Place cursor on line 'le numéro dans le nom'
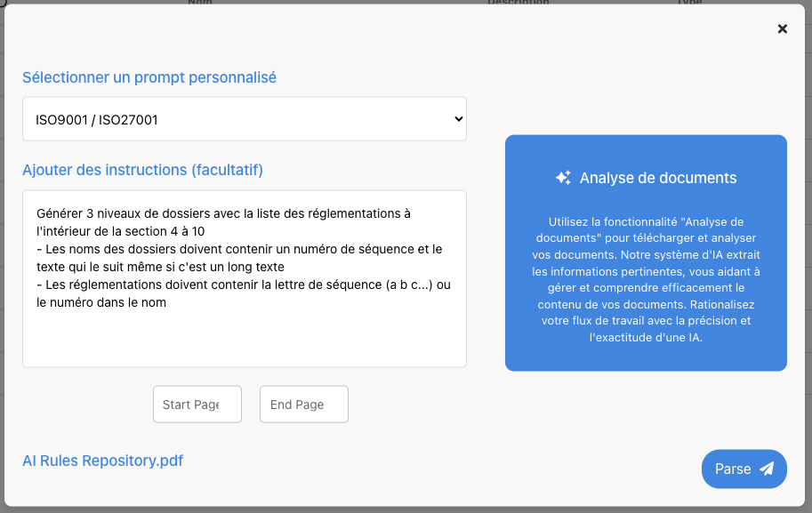 point(101,302)
